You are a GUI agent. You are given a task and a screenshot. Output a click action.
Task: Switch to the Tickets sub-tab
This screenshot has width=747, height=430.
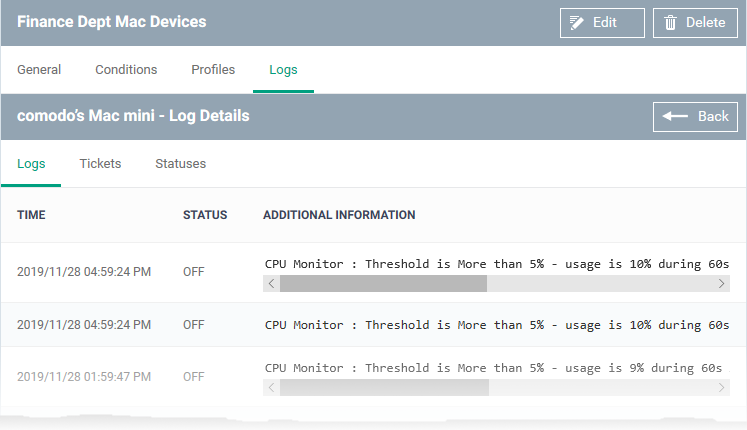(x=100, y=164)
